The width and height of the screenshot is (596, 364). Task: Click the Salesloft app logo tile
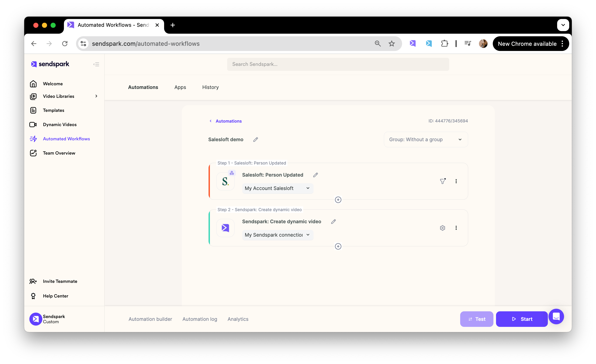[x=225, y=181]
